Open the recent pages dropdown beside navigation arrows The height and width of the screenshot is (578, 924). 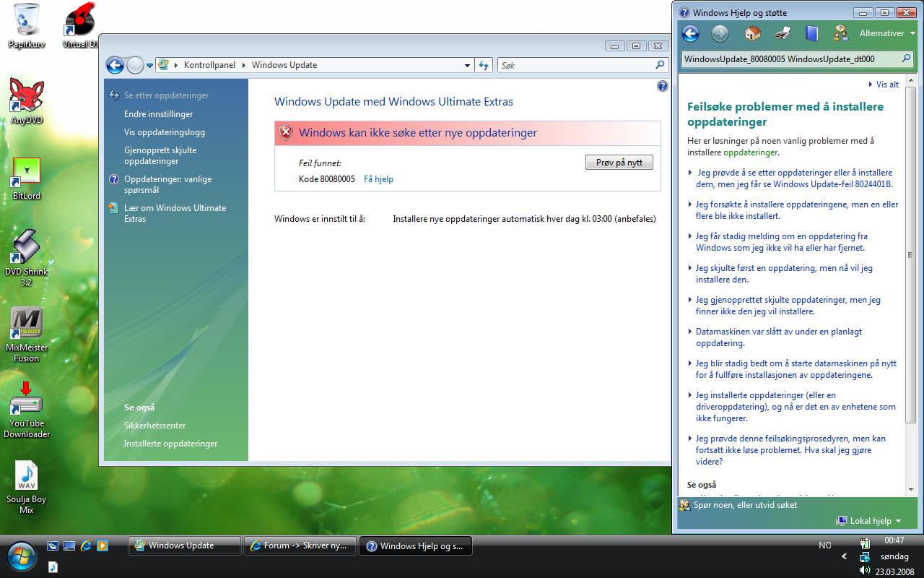[x=149, y=65]
